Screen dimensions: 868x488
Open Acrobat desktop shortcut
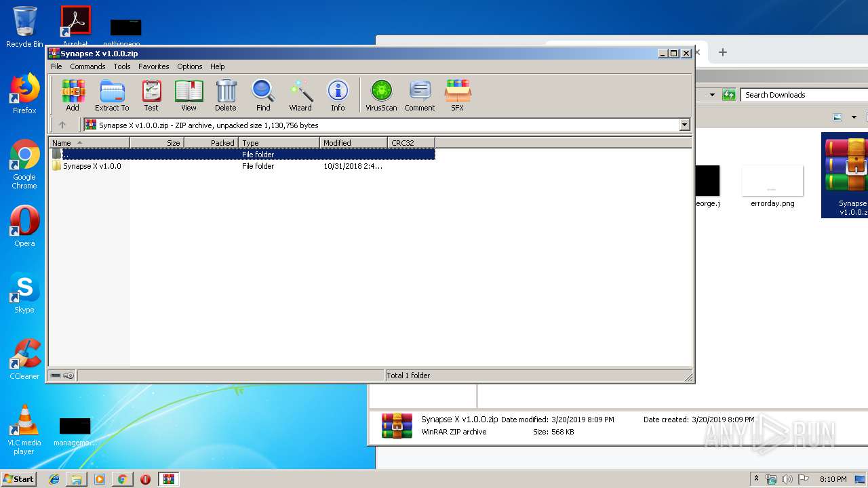[x=76, y=26]
